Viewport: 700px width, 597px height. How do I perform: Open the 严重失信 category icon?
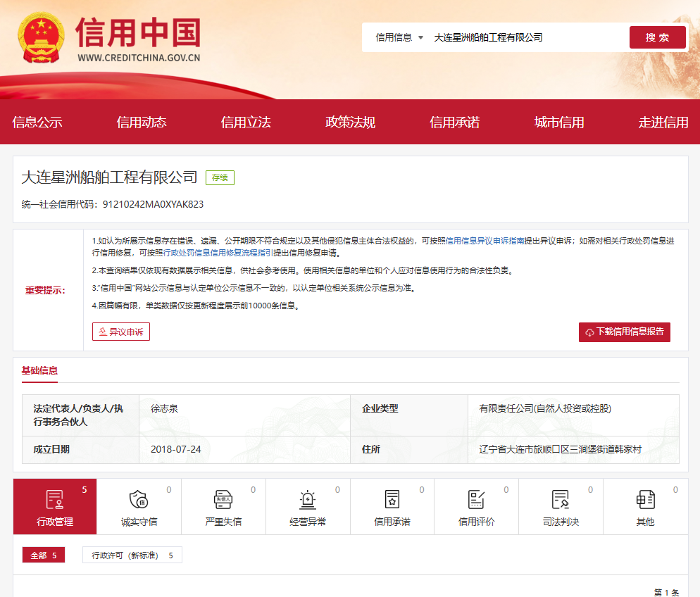(223, 499)
